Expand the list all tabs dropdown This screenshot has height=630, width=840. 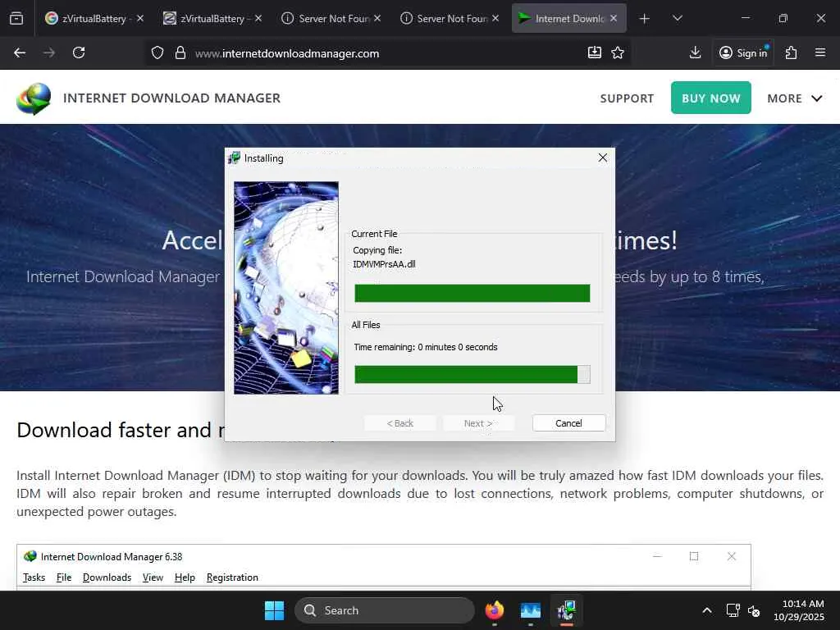click(x=677, y=18)
